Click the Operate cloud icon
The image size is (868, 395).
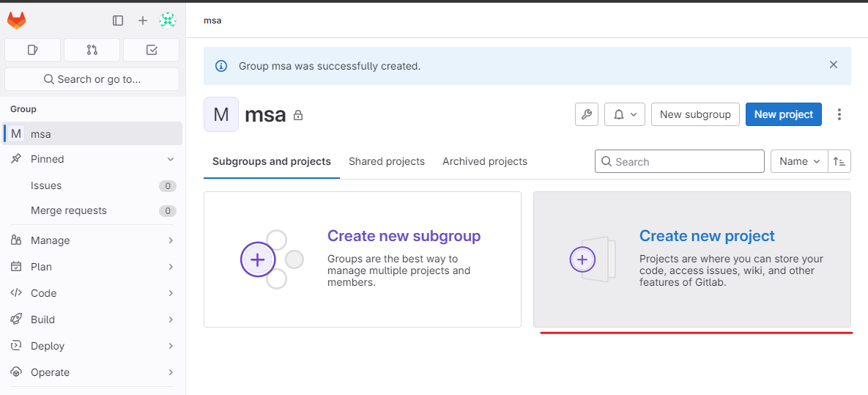coord(16,372)
